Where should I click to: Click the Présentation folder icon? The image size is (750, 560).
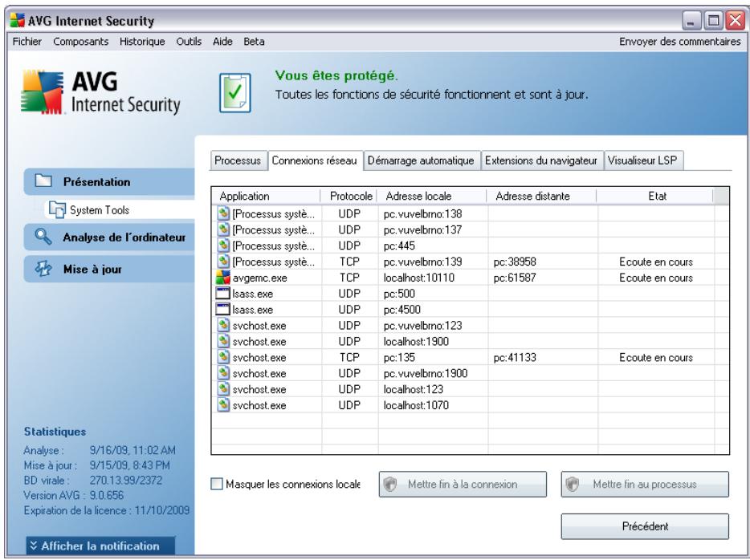[x=43, y=181]
